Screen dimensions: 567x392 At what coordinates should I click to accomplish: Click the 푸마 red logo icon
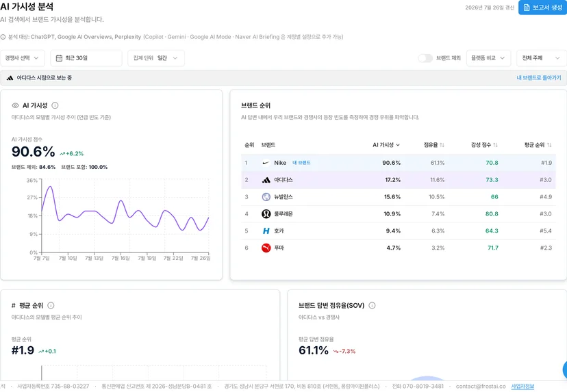coord(266,248)
